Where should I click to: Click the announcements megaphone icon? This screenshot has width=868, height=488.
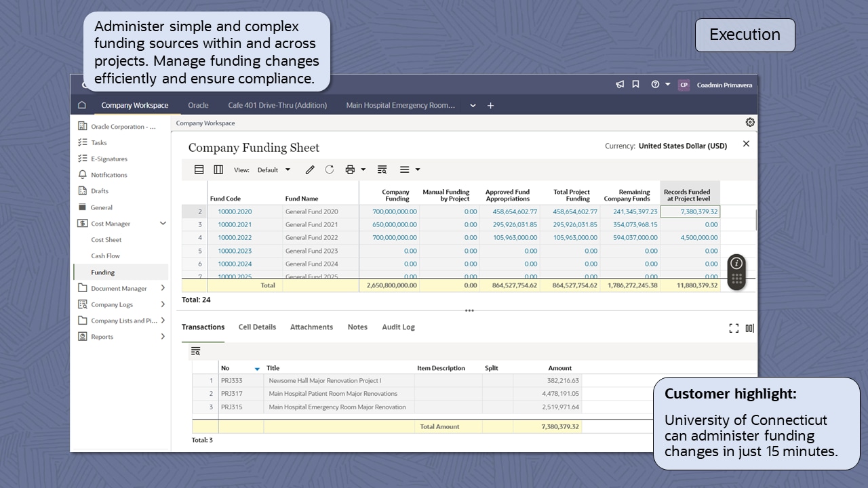click(620, 85)
